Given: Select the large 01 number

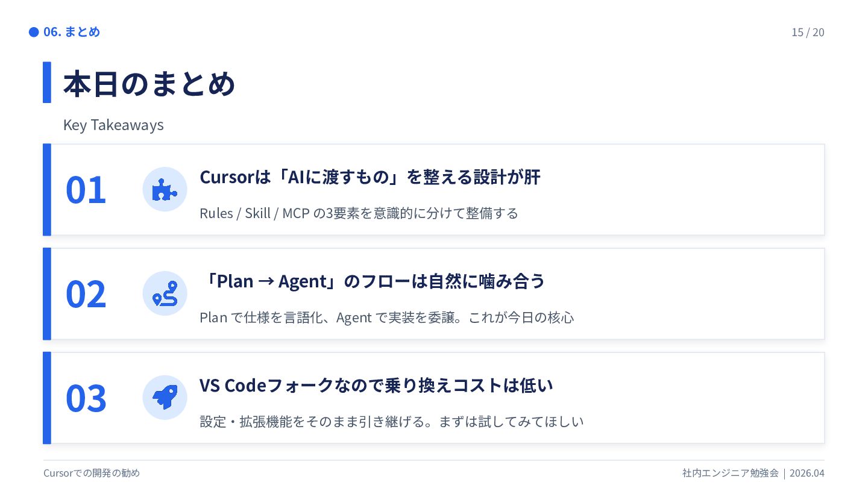Looking at the screenshot, I should coord(86,190).
